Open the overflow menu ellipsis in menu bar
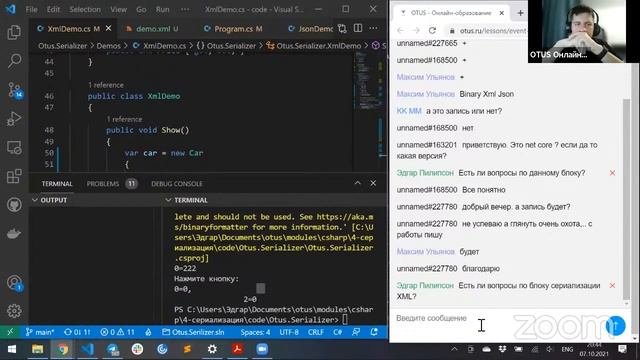The image size is (640, 360). (x=185, y=9)
